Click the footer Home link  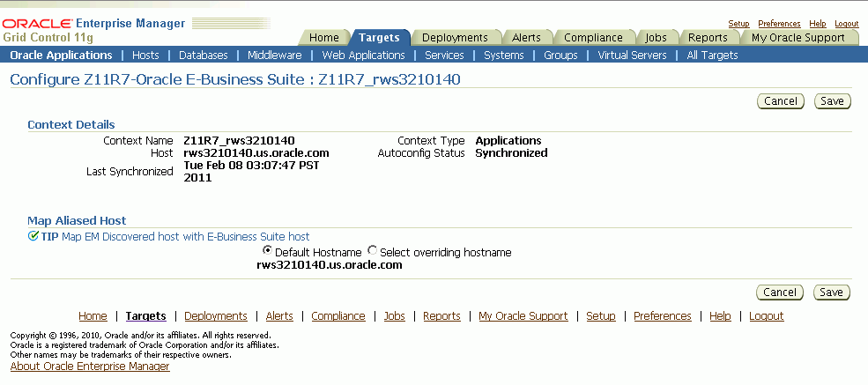point(93,316)
